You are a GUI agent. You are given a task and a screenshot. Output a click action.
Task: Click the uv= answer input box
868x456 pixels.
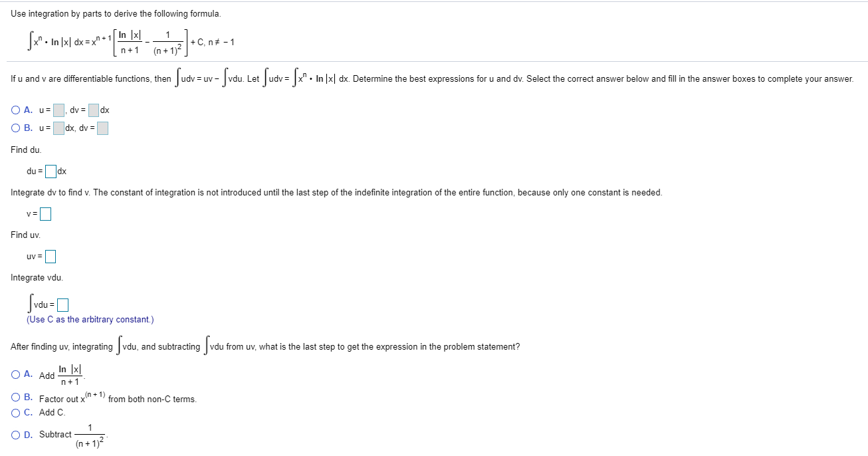(51, 256)
